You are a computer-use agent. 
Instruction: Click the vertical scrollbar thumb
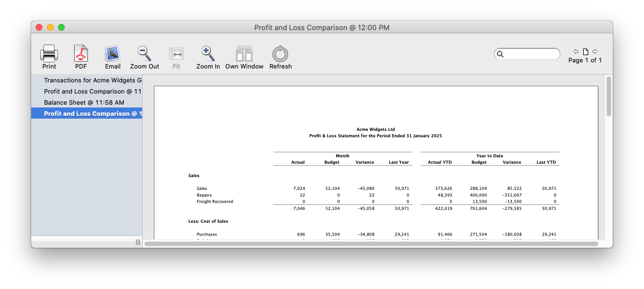(609, 96)
